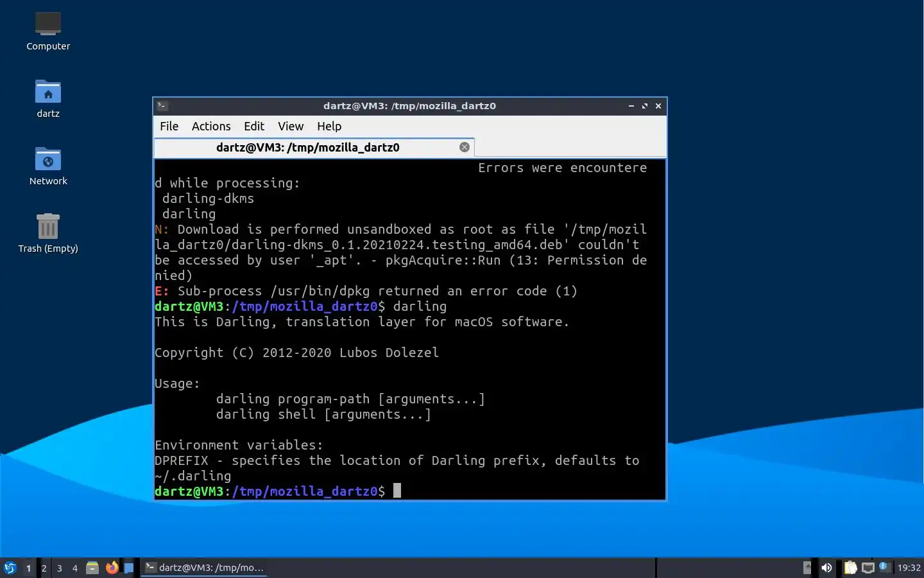Screen dimensions: 924x578
Task: Open the volume control in tray
Action: click(x=826, y=568)
